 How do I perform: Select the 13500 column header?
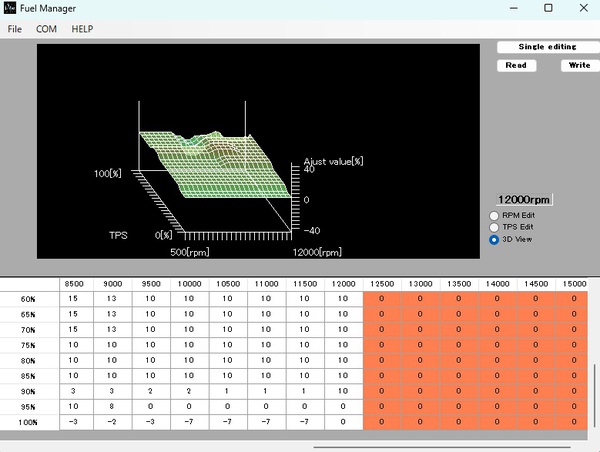(x=459, y=284)
